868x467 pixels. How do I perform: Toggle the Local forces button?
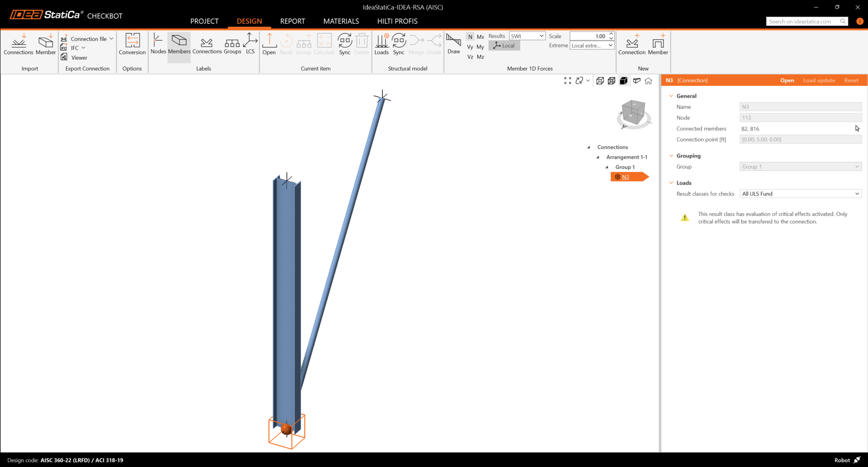click(x=504, y=46)
